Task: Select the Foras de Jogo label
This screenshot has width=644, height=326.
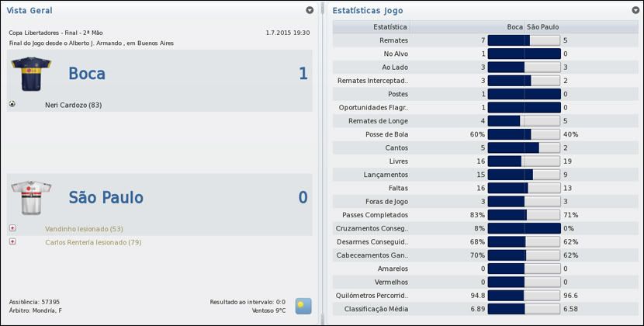Action: pyautogui.click(x=386, y=202)
